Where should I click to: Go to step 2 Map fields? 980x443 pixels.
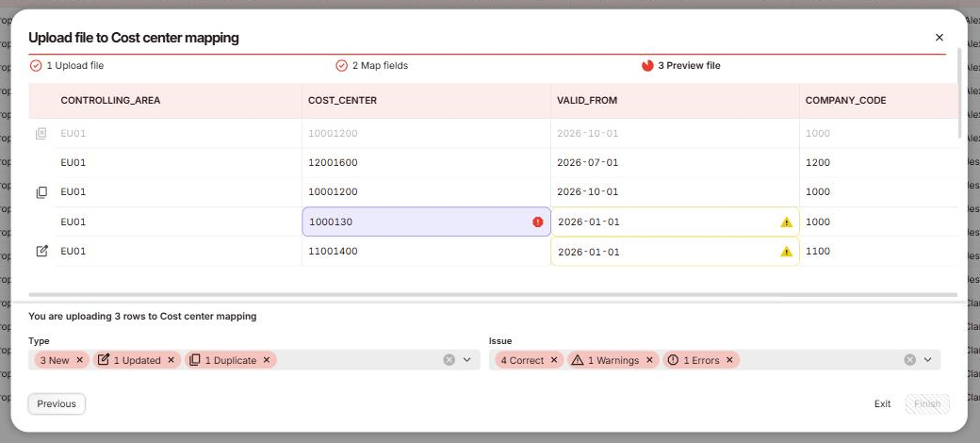point(372,66)
